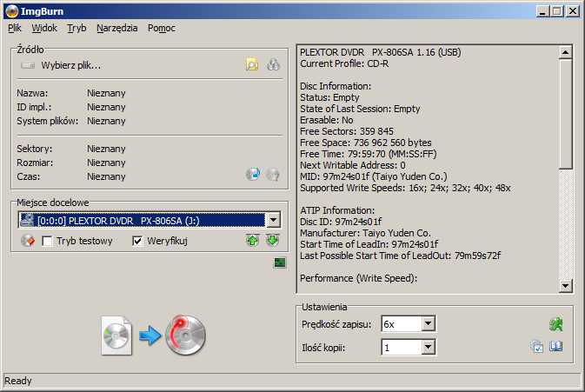Click the CUE file creator icon
This screenshot has width=585, height=392.
click(274, 65)
